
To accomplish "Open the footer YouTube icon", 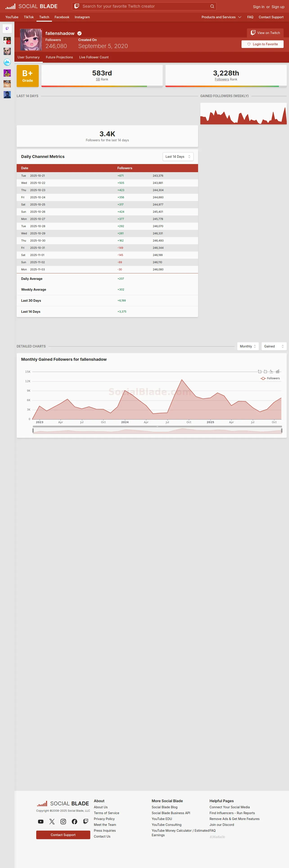I will point(41,822).
